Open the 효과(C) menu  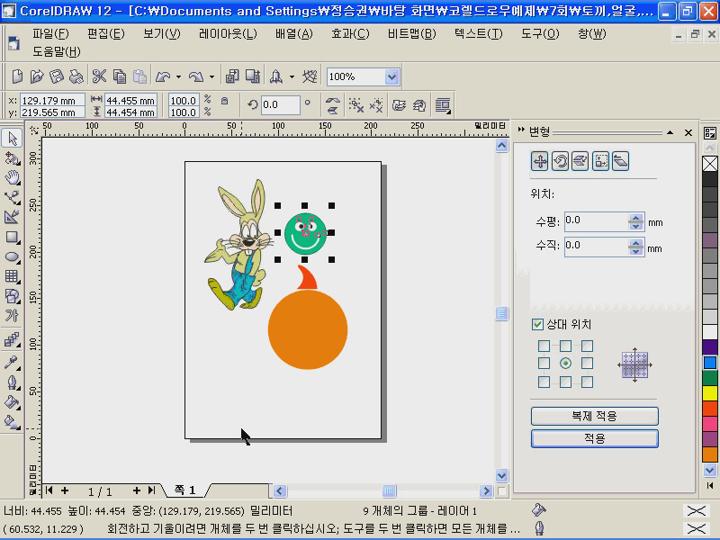tap(350, 34)
